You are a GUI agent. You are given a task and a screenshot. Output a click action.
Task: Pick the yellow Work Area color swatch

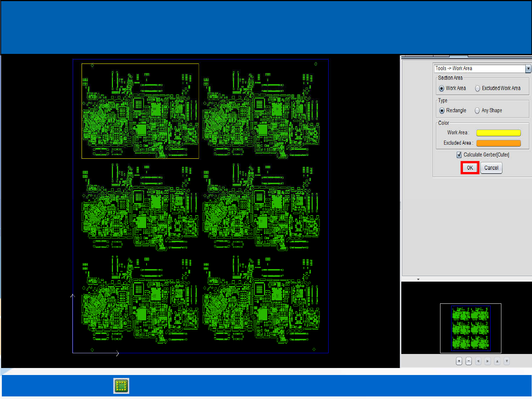[x=498, y=133]
